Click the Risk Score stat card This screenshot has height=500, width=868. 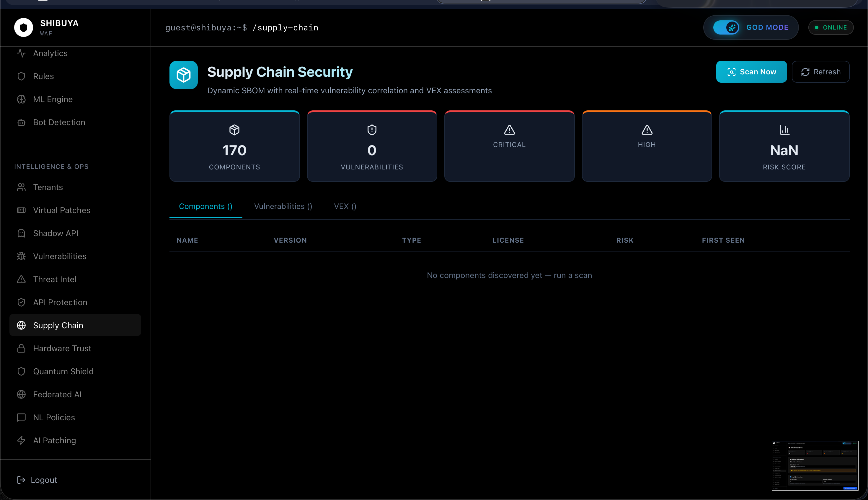pos(784,147)
